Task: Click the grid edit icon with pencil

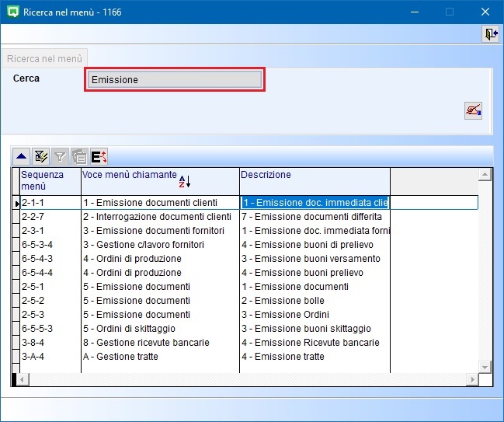Action: pyautogui.click(x=41, y=156)
